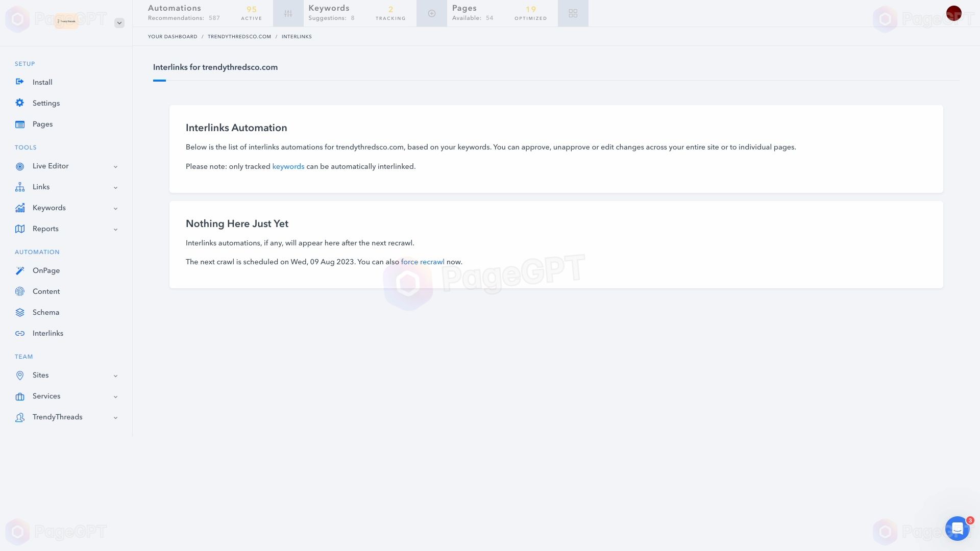Click the Live Editor icon in sidebar
The image size is (980, 551).
click(20, 166)
